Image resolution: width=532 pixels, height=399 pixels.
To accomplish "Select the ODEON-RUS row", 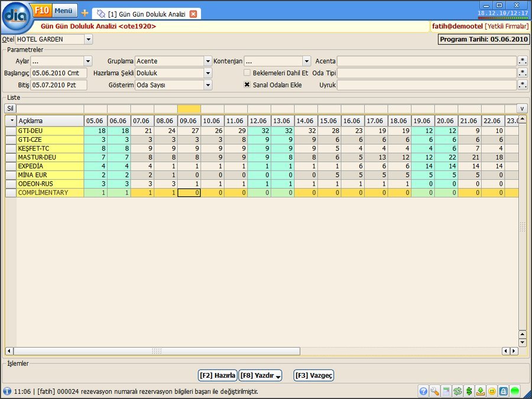I will [262, 184].
